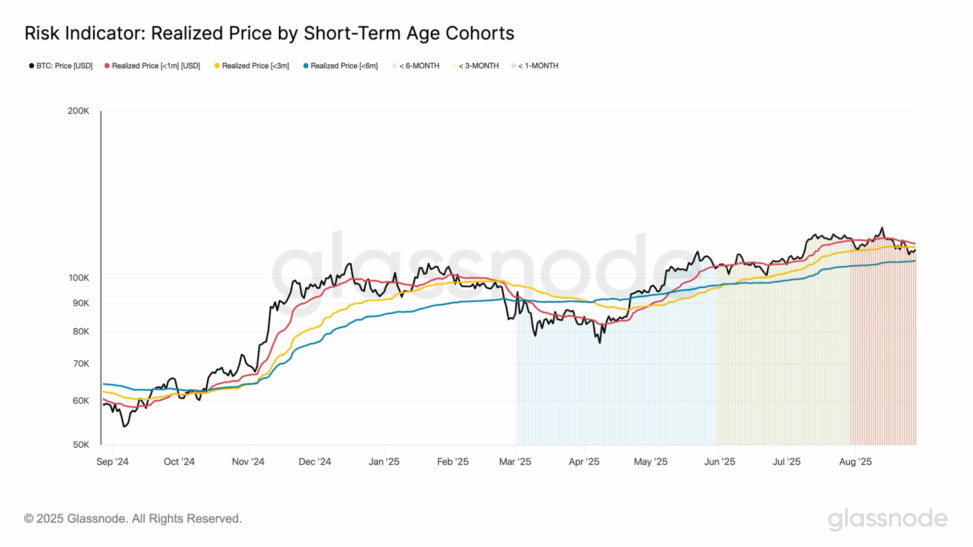The image size is (973, 547).
Task: Click the < 3-MONTH legend label
Action: pos(478,66)
